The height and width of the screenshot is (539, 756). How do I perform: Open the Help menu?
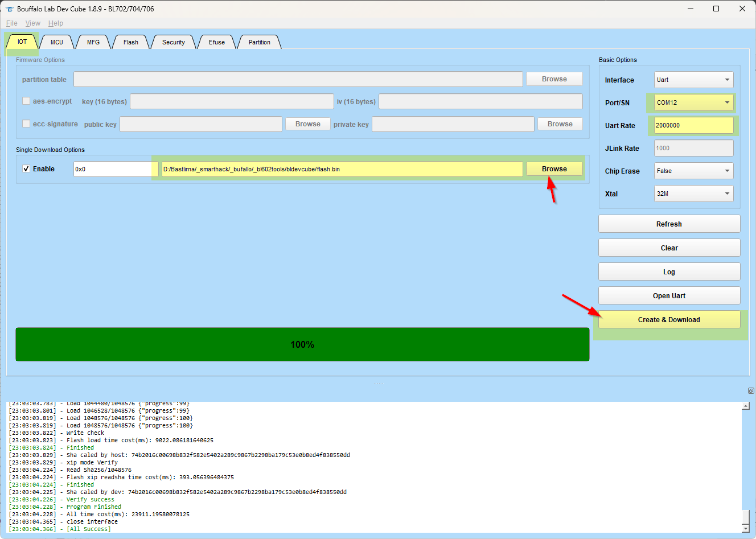point(56,23)
